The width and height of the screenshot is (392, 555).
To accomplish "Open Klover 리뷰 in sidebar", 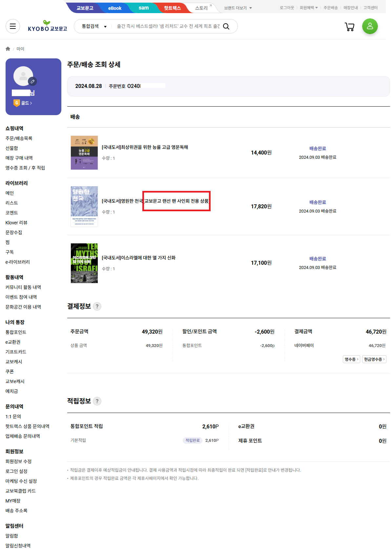I will click(x=16, y=223).
